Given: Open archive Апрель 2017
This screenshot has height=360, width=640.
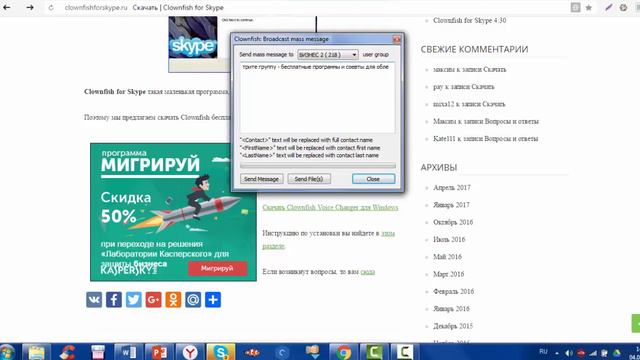Looking at the screenshot, I should pyautogui.click(x=451, y=188).
